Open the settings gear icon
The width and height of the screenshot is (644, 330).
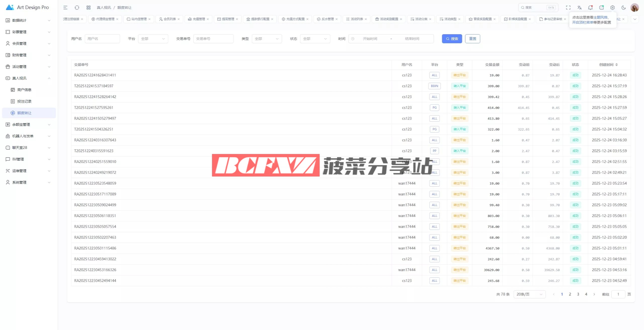tap(613, 8)
